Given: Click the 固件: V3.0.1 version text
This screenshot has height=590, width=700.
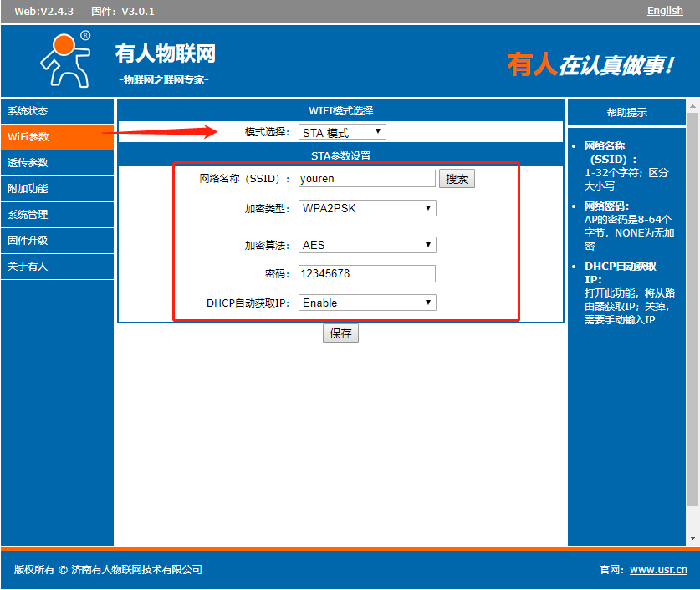Looking at the screenshot, I should (x=123, y=11).
